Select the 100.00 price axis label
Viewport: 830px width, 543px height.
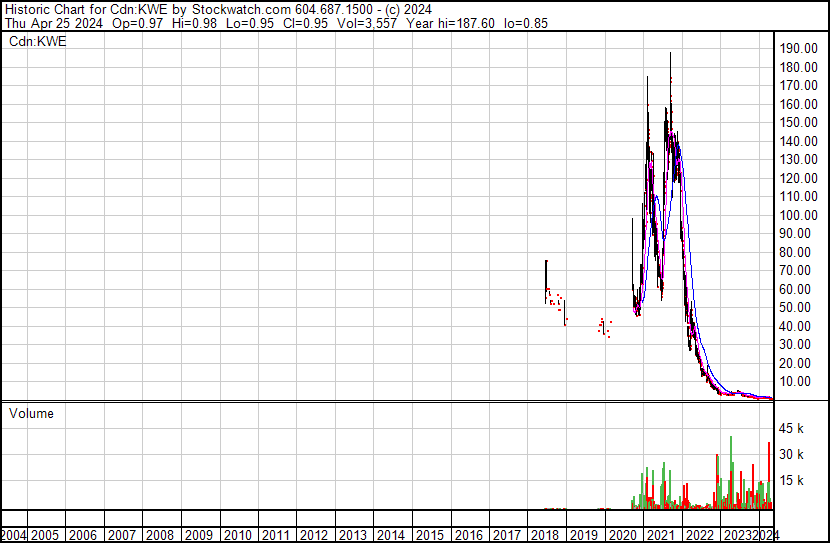(x=799, y=215)
